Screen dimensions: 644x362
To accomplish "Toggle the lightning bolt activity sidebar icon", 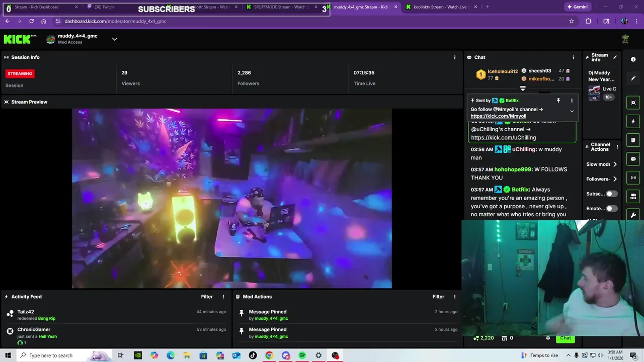I will pos(633,121).
